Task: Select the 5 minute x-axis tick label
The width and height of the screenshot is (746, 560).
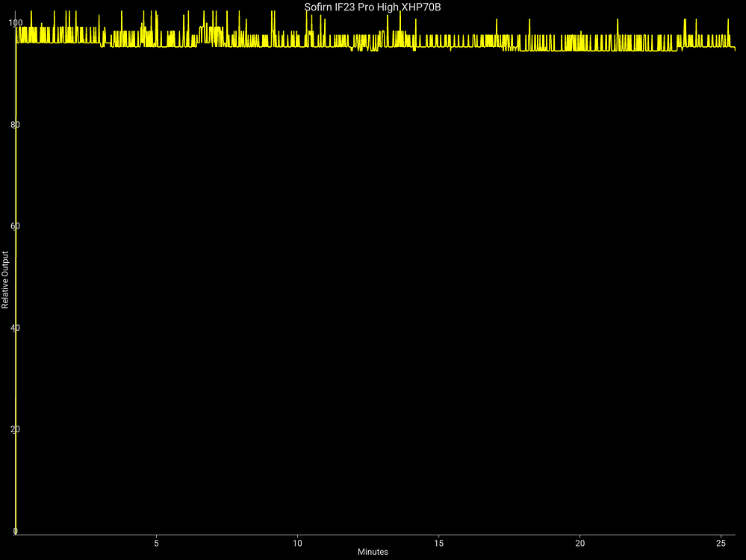Action: tap(156, 542)
